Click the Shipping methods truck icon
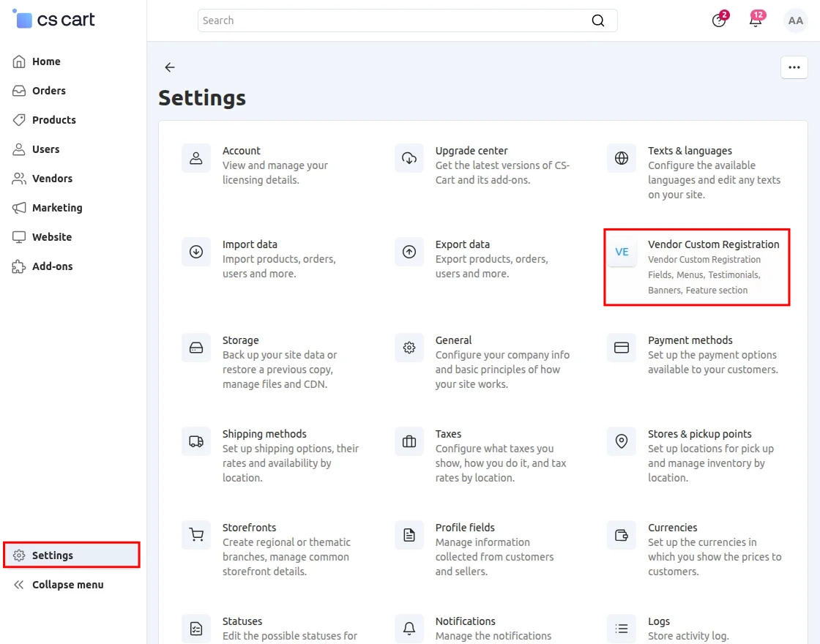The height and width of the screenshot is (644, 820). point(196,441)
